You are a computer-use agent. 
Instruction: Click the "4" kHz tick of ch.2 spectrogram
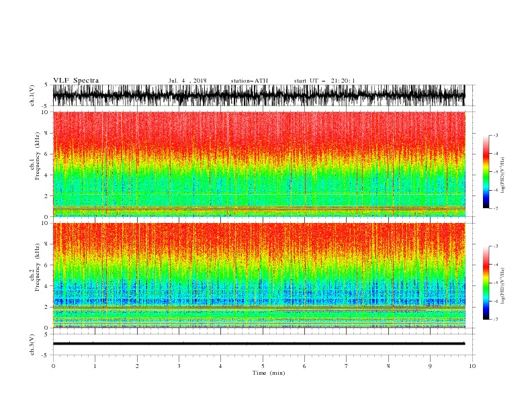pyautogui.click(x=47, y=286)
